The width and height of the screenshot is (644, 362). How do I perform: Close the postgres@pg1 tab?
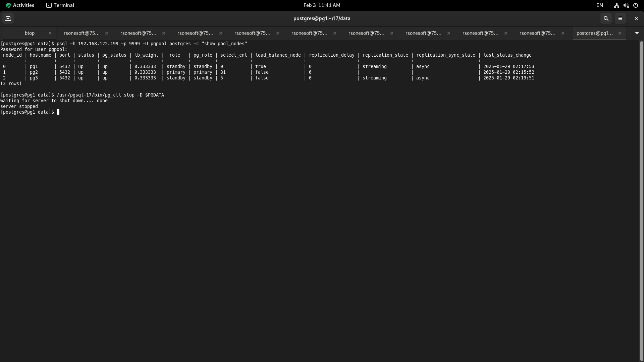(x=620, y=33)
